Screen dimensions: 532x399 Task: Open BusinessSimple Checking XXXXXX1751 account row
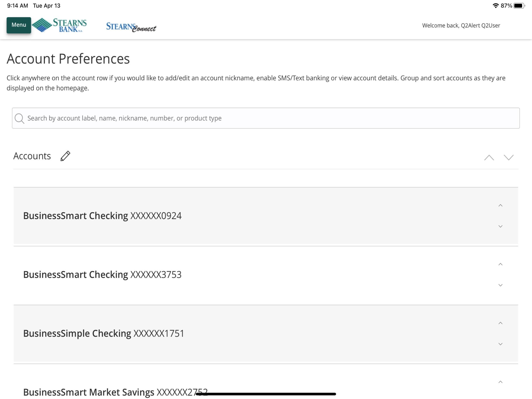[266, 334]
